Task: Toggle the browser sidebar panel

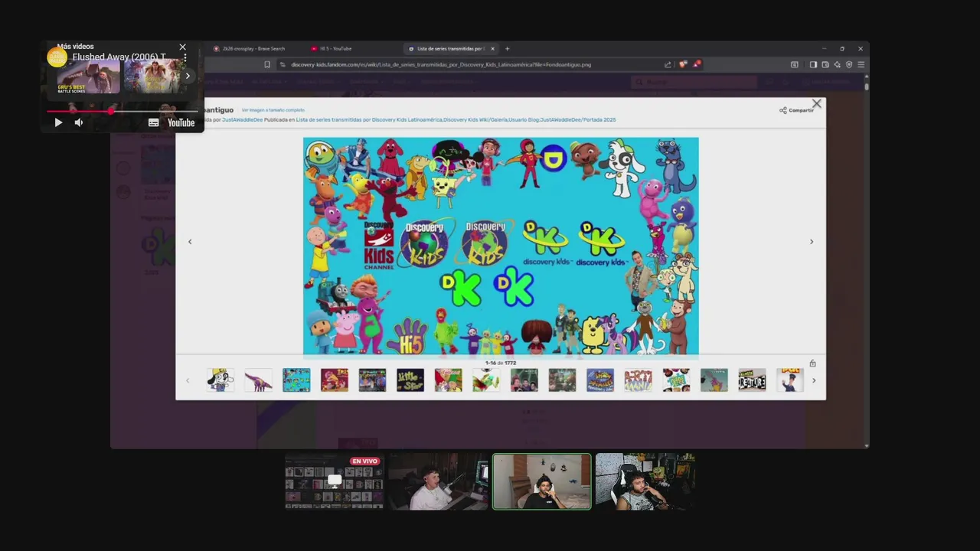Action: coord(813,64)
